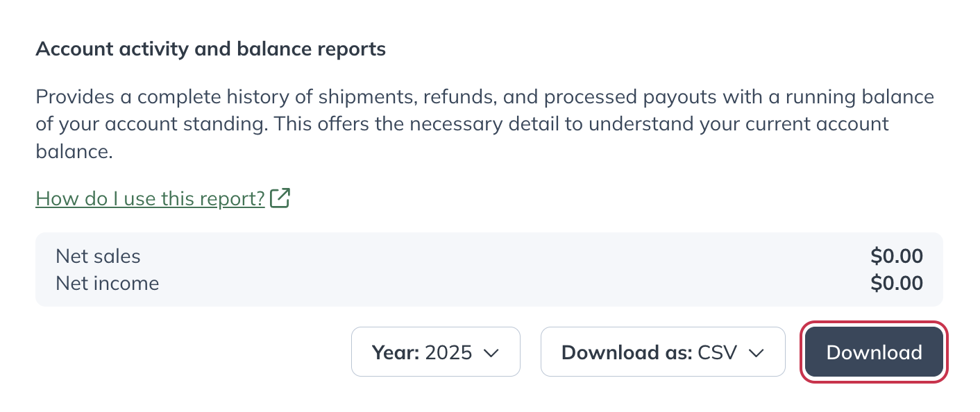Expand the report year selection control
980x412 pixels.
click(435, 352)
